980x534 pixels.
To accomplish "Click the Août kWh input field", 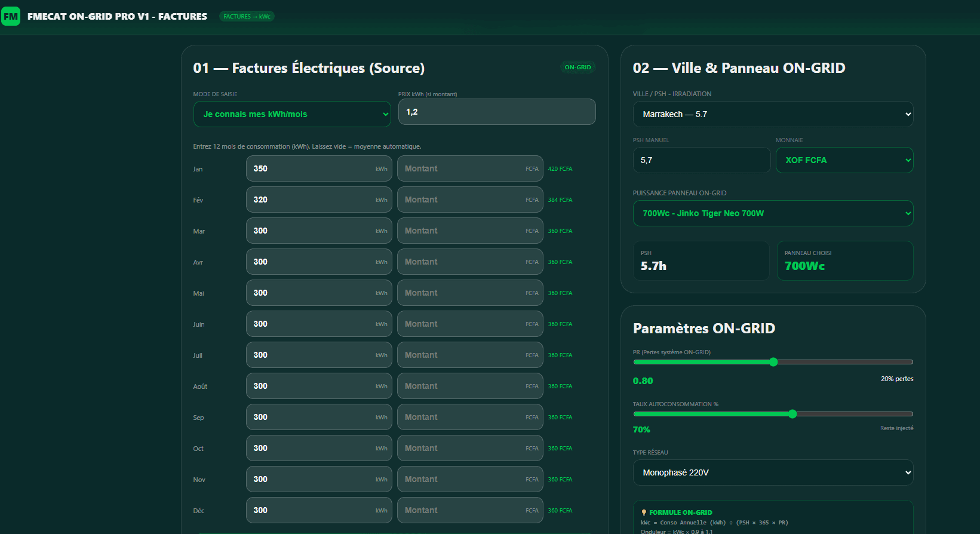I will [x=319, y=386].
